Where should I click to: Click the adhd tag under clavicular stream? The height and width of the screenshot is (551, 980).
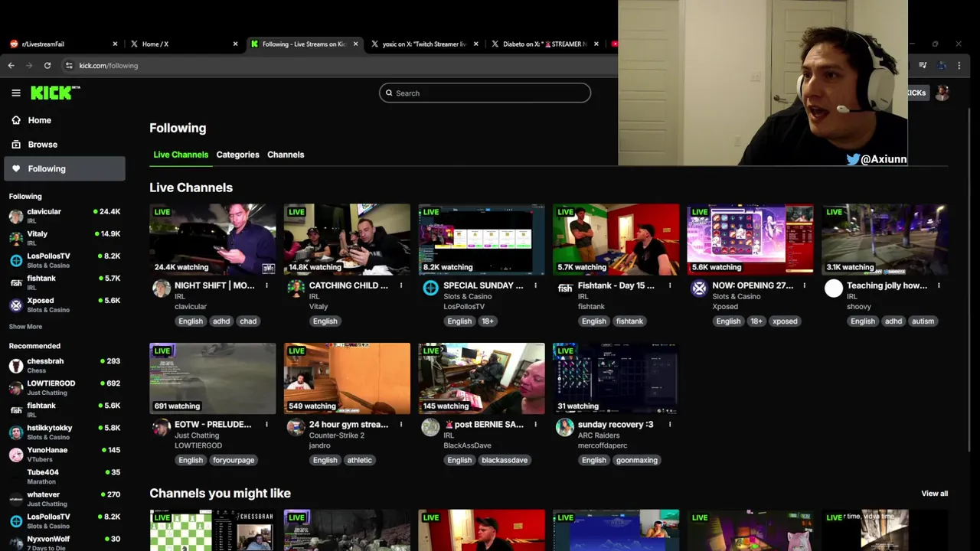tap(221, 321)
